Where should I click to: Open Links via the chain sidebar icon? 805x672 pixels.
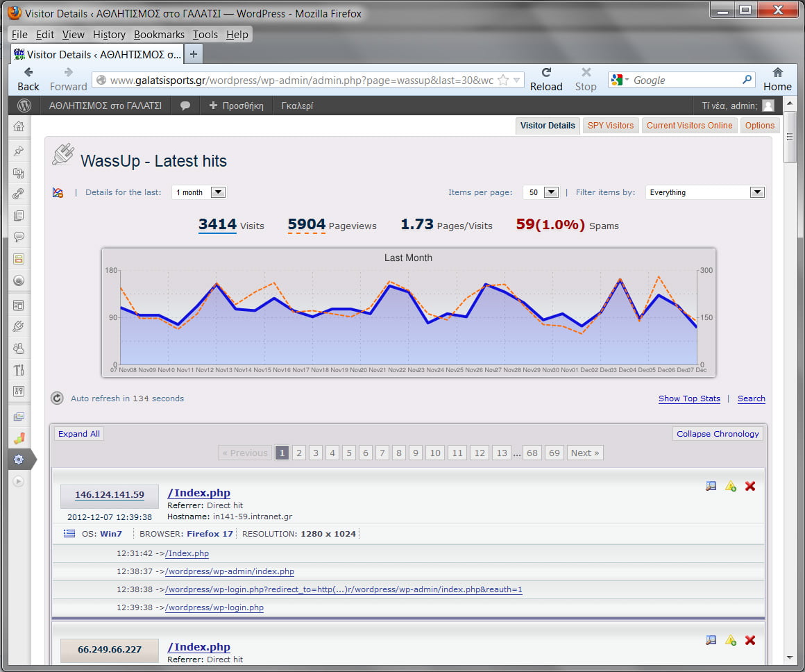pos(19,194)
